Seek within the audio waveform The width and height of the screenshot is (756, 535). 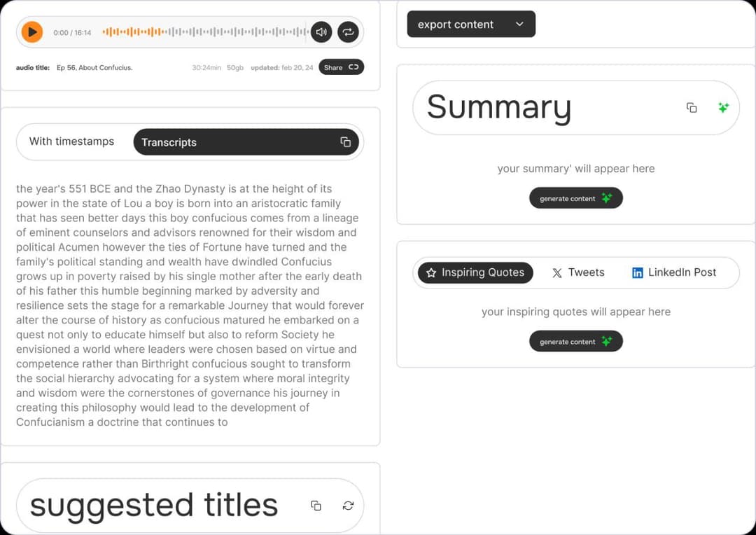tap(205, 32)
